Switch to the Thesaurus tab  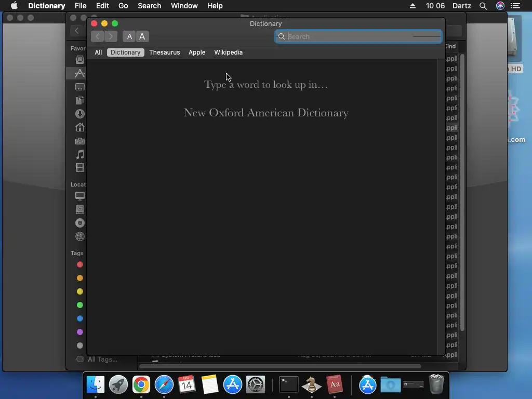tap(165, 52)
